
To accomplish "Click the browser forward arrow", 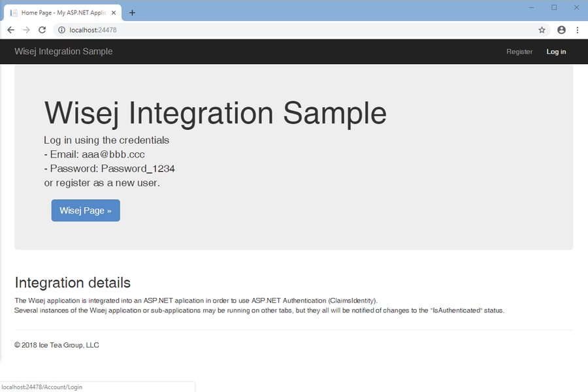I will tap(26, 30).
